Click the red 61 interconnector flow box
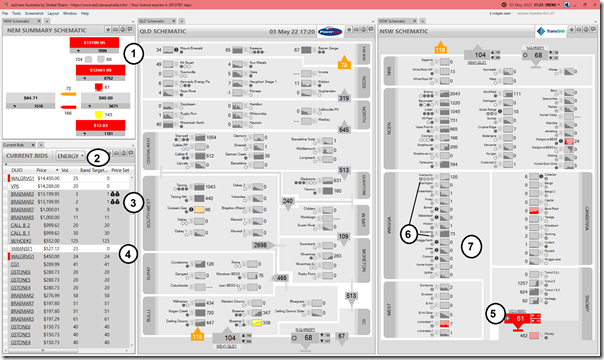This screenshot has width=604, height=360. pos(517,319)
